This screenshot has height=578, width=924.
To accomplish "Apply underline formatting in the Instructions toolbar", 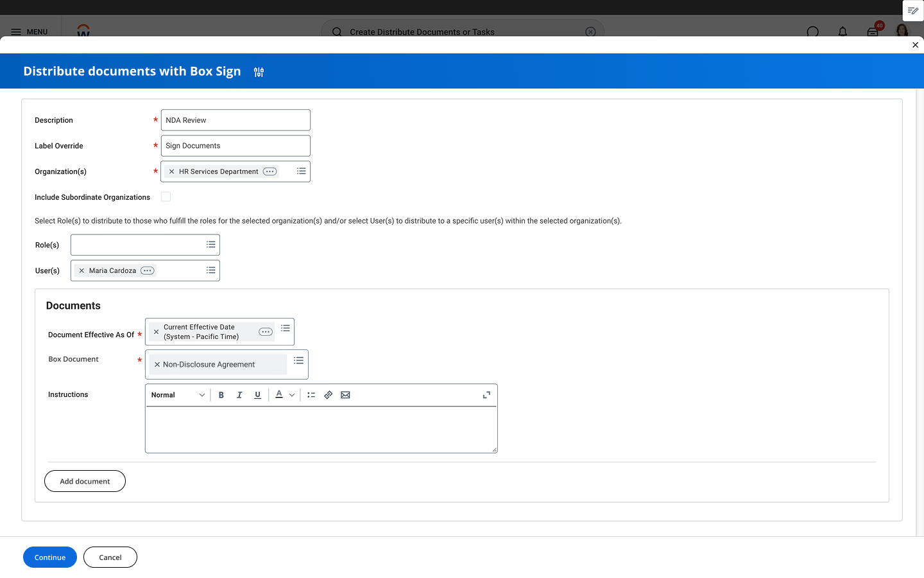I will pyautogui.click(x=257, y=394).
